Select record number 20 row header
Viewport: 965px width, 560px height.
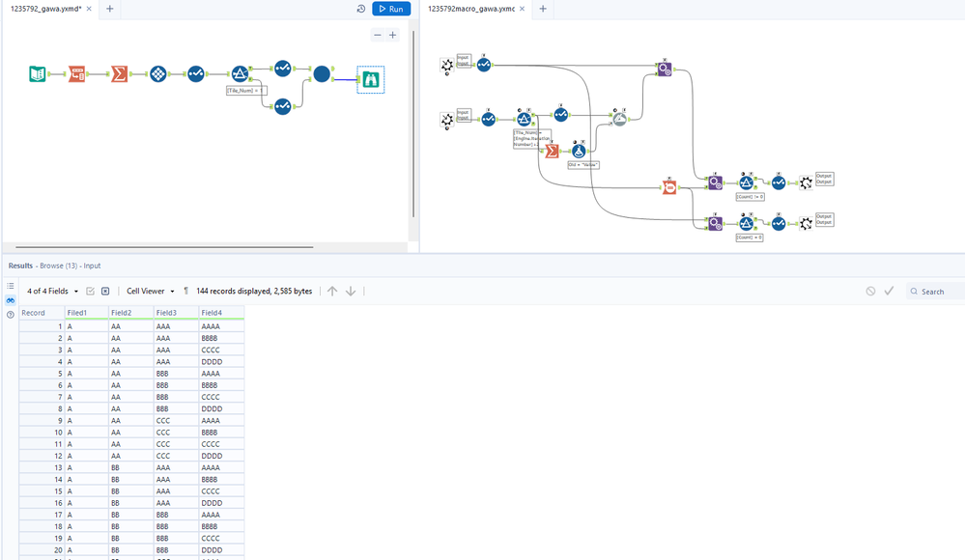coord(42,550)
